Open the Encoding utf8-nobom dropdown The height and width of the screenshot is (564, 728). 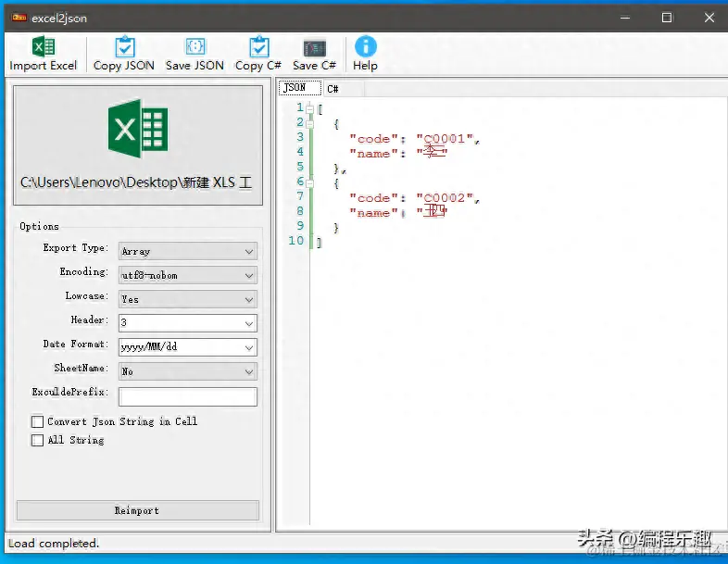point(188,275)
